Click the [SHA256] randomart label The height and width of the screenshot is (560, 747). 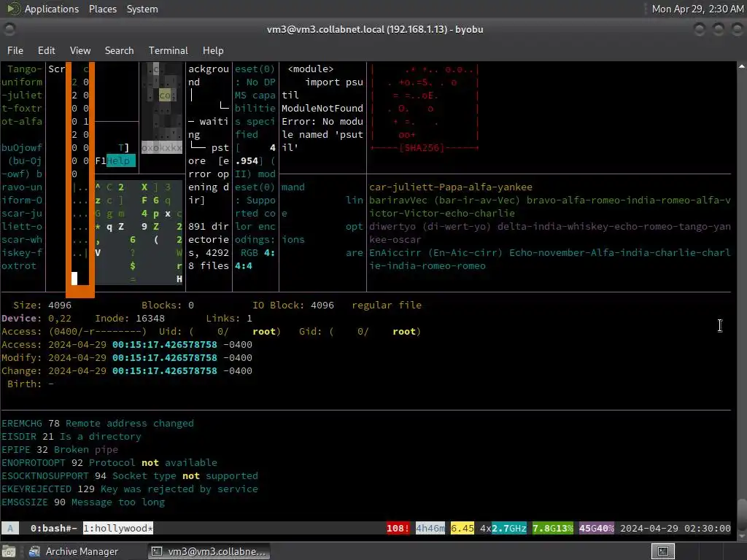coord(422,147)
